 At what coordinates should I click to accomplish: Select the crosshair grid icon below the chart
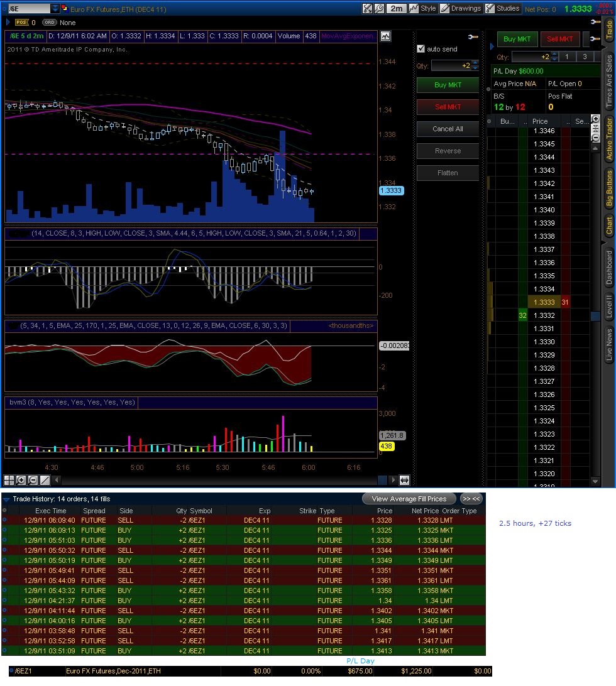[9, 480]
